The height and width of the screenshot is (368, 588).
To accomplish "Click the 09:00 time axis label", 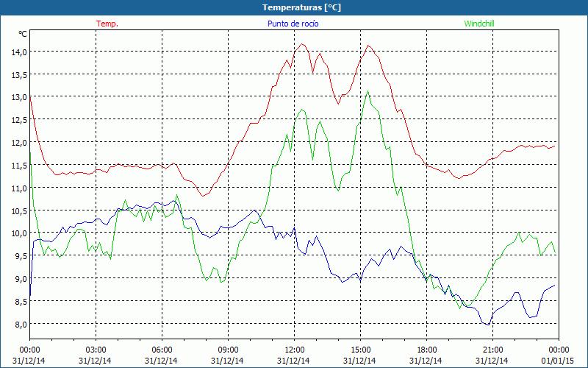I will (x=228, y=350).
